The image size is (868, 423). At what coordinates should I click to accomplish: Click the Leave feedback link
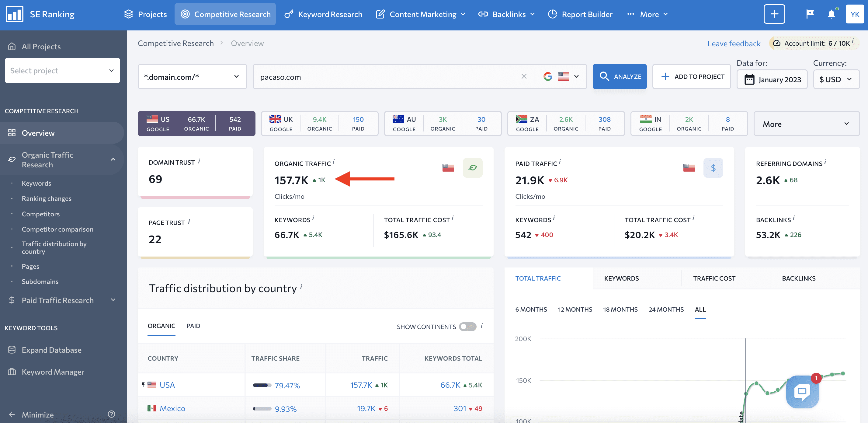(x=734, y=44)
